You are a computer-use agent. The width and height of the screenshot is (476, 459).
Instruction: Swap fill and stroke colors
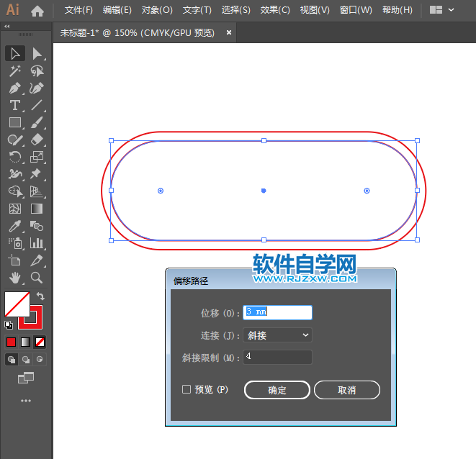[x=40, y=296]
